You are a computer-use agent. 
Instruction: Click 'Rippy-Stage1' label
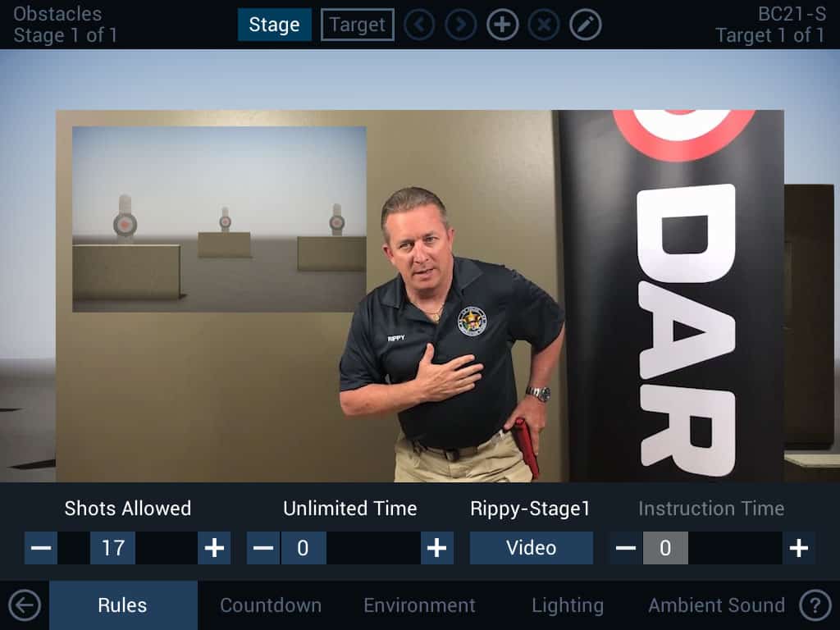tap(531, 509)
